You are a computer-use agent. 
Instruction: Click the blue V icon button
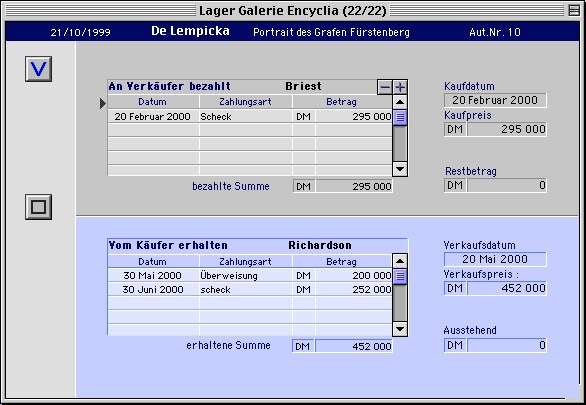(38, 69)
